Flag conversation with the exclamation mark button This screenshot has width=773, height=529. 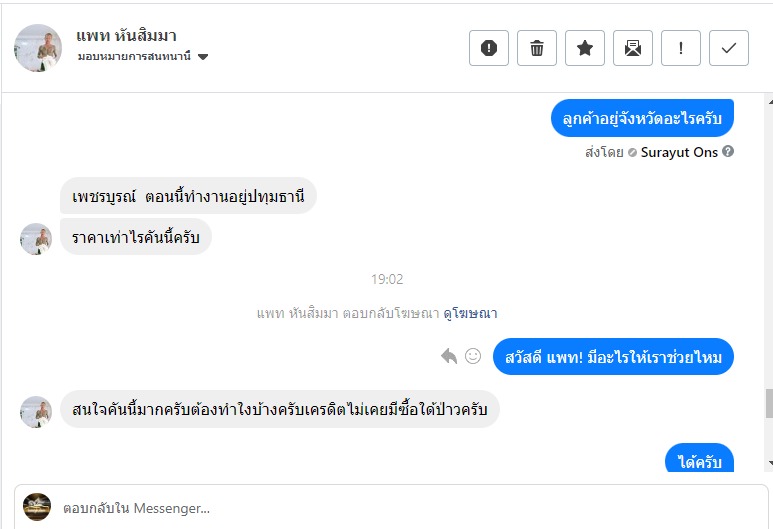click(681, 48)
